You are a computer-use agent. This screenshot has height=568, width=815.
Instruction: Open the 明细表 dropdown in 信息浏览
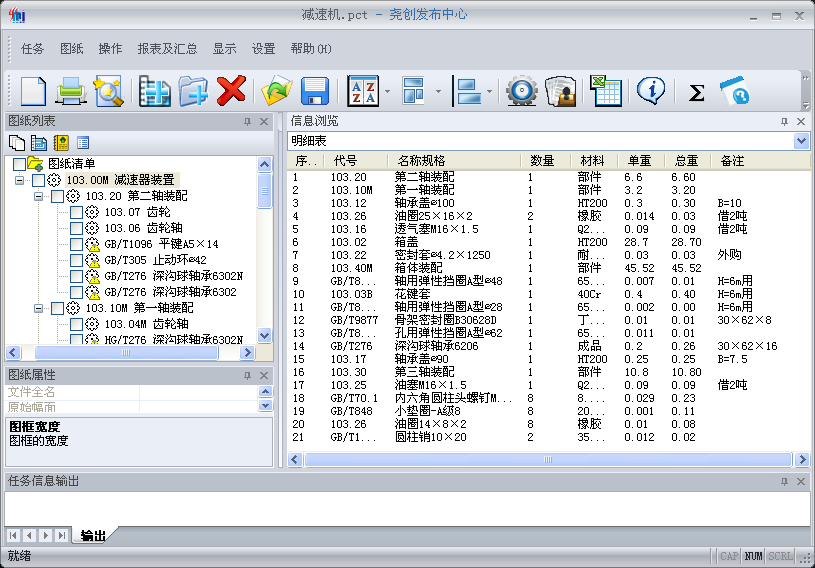801,141
